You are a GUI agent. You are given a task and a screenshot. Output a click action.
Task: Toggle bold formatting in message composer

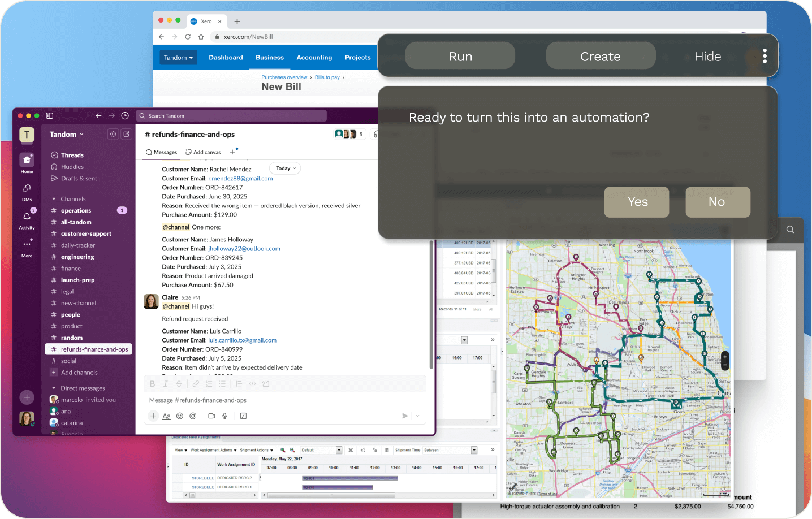click(x=152, y=384)
